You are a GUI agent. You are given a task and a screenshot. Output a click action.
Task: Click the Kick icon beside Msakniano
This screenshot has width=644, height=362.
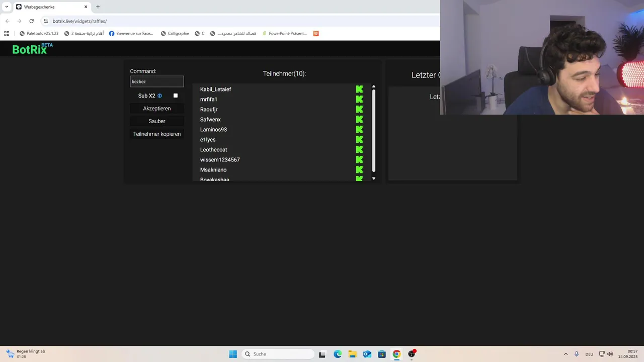point(359,169)
